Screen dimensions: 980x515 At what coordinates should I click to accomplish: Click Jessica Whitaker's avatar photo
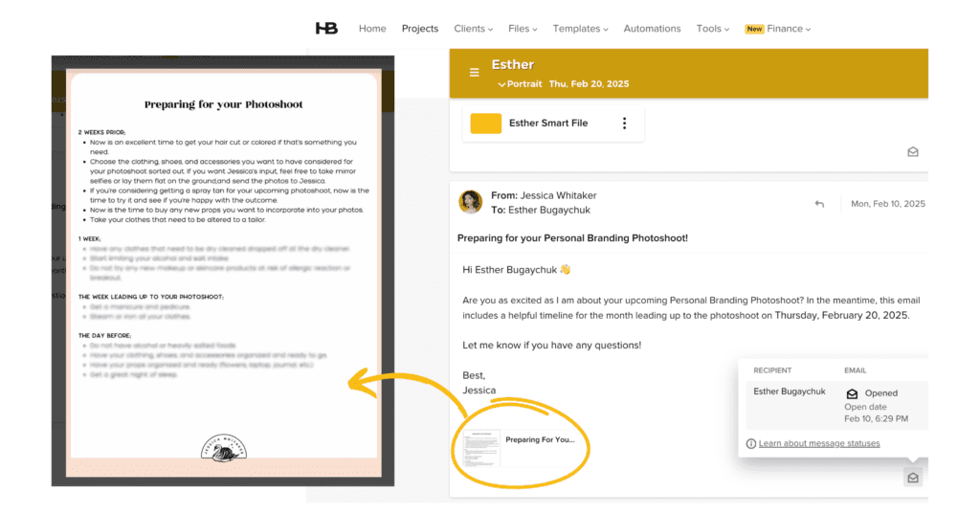(x=470, y=203)
